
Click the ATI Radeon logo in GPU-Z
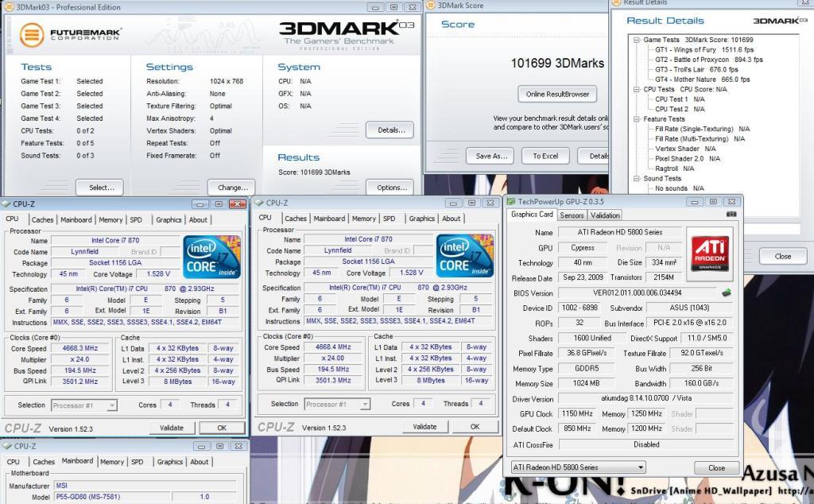[x=710, y=253]
